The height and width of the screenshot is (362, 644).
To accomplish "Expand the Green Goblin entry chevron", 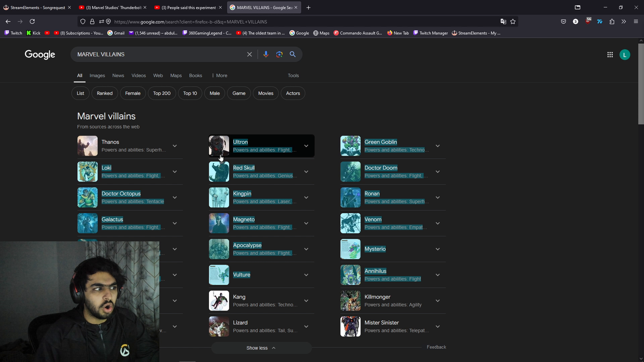I will pyautogui.click(x=438, y=146).
